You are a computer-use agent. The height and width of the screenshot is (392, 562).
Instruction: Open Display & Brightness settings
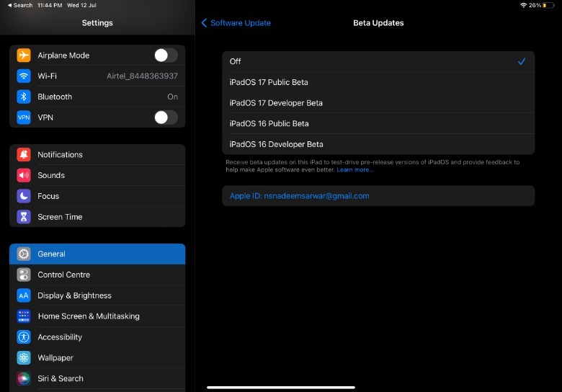(x=97, y=295)
